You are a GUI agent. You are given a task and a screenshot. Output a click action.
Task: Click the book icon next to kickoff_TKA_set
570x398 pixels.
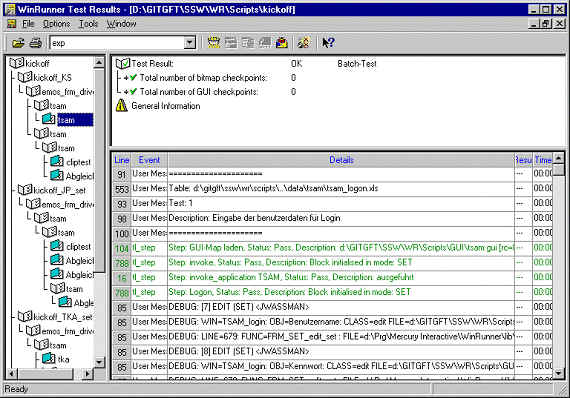coord(25,316)
